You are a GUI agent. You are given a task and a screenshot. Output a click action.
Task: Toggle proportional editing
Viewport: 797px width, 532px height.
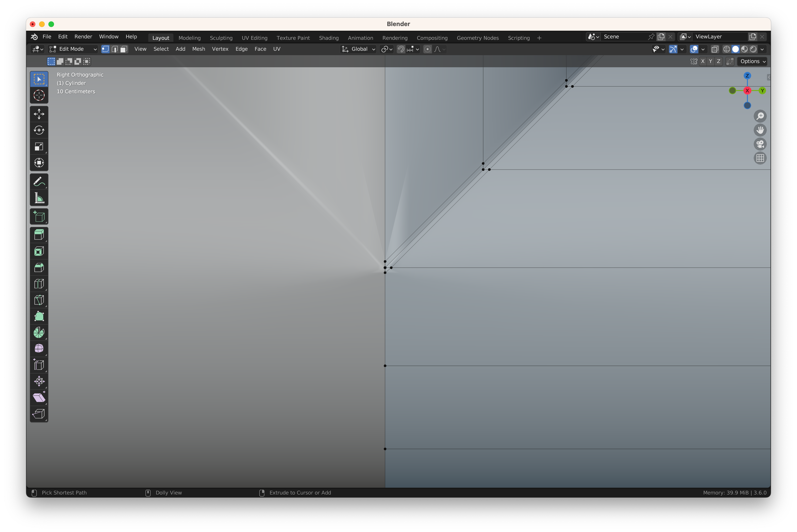(428, 49)
